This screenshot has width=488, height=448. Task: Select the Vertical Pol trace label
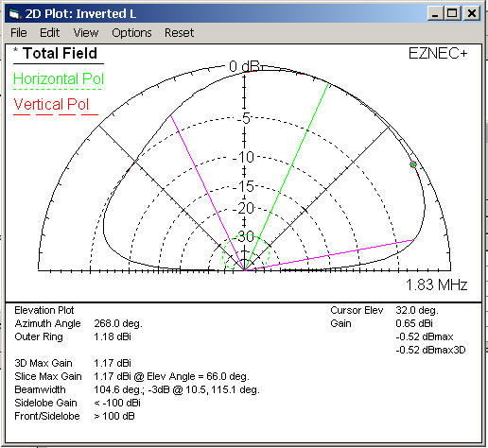pos(51,105)
